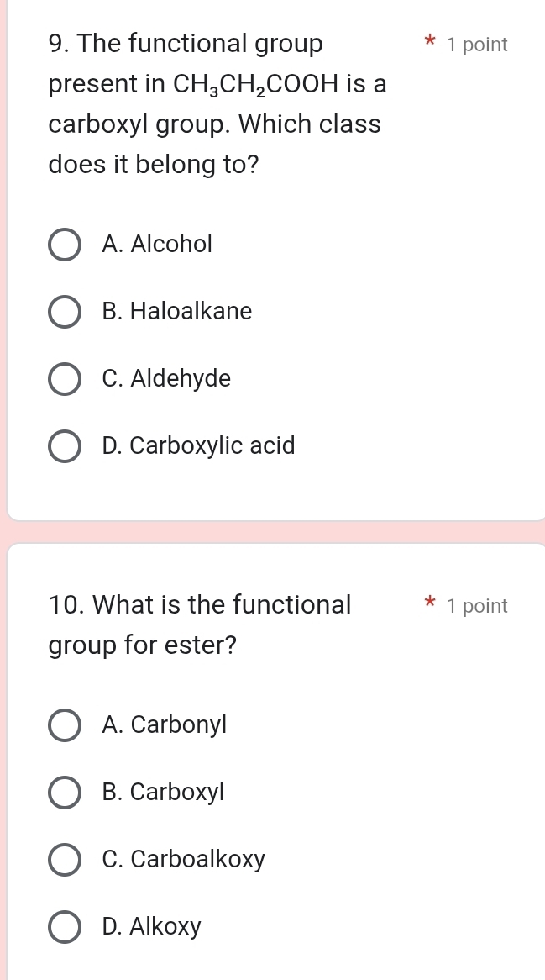Image resolution: width=545 pixels, height=980 pixels.
Task: Select radio button for D. Carboxylic acid
Action: pyautogui.click(x=65, y=445)
